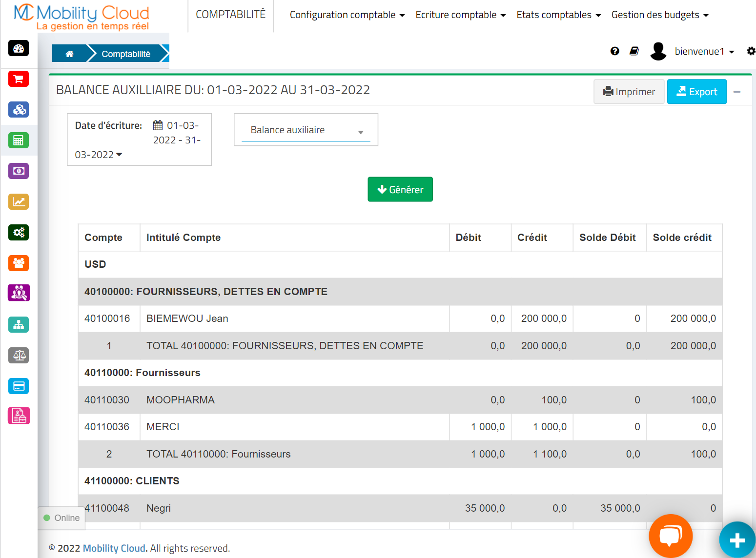
Task: Click the help question mark icon
Action: (614, 51)
